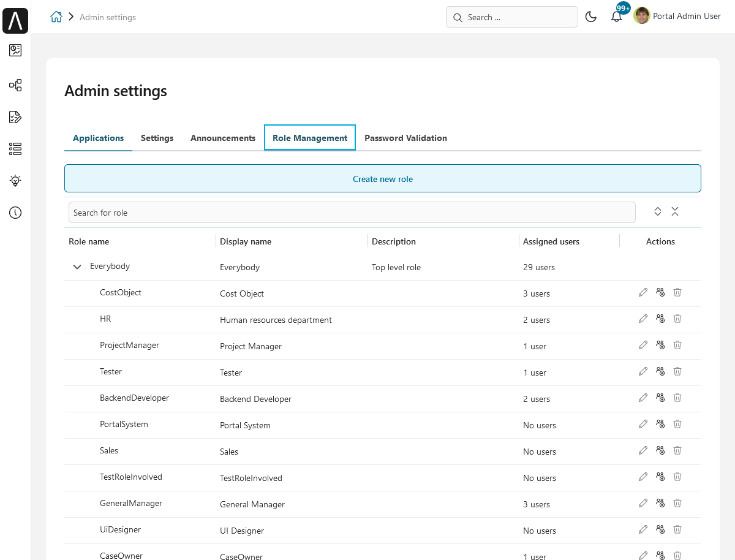Open the task list icon in the sidebar
This screenshot has height=560, width=735.
15,117
